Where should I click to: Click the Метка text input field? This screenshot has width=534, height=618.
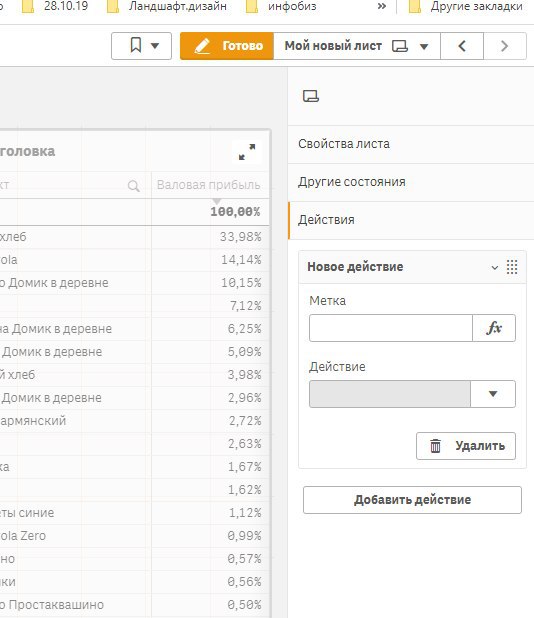click(391, 328)
